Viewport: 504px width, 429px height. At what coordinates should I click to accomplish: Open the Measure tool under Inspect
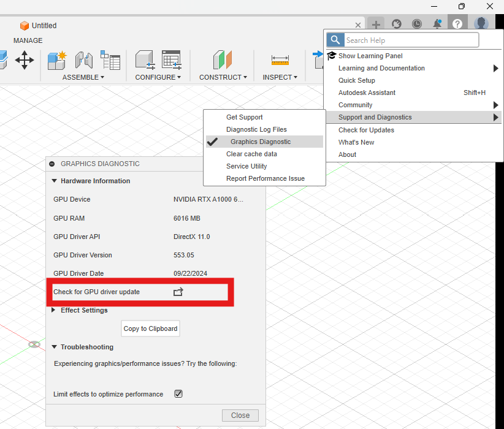tap(280, 59)
